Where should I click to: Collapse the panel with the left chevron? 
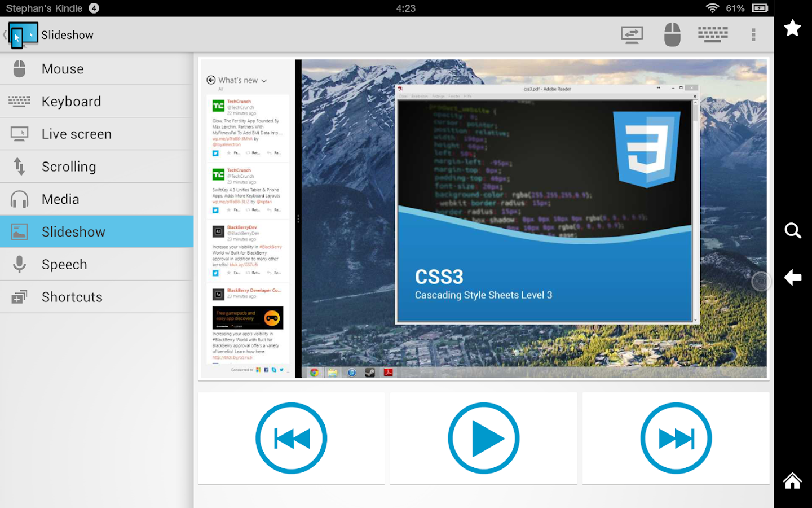pyautogui.click(x=5, y=34)
